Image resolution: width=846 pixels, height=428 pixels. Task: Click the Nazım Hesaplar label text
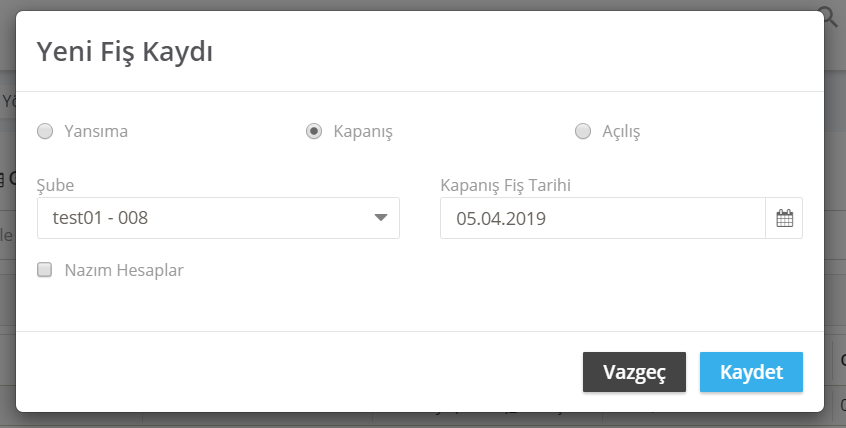124,270
